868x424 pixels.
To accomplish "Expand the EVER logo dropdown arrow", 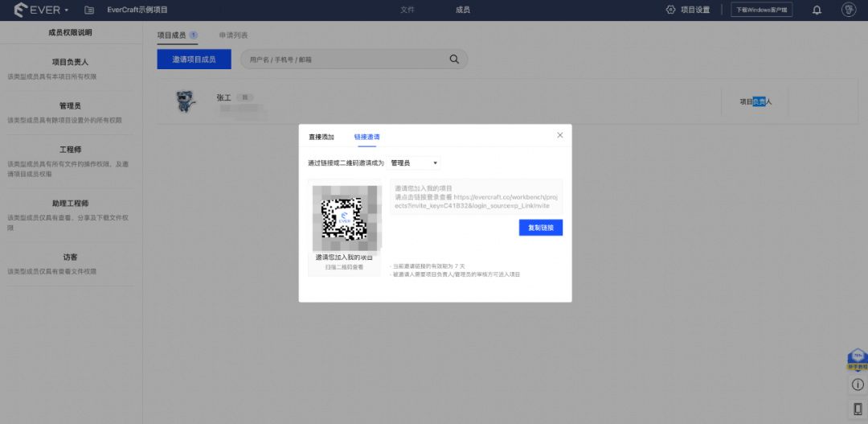I will click(x=67, y=10).
